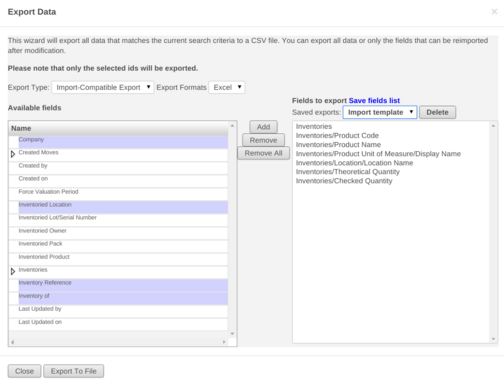Select the Force Valuation Period field
This screenshot has height=384, width=504.
123,194
